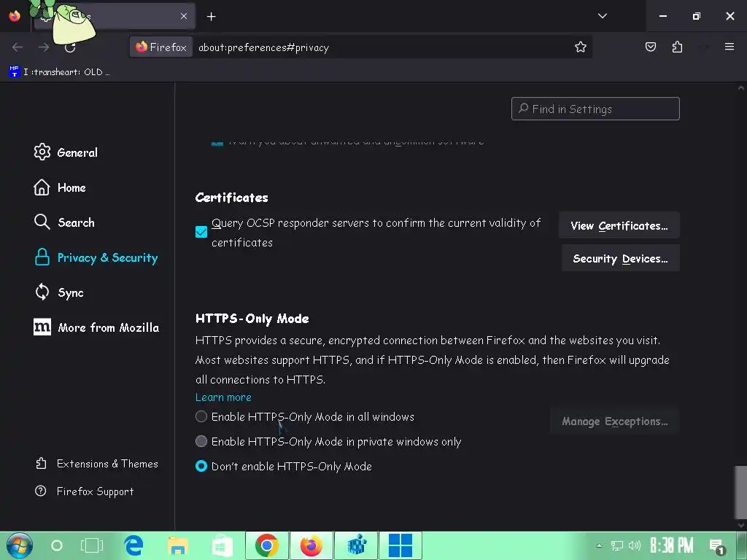Viewport: 747px width, 560px height.
Task: Open File Explorer from the taskbar
Action: pyautogui.click(x=178, y=545)
